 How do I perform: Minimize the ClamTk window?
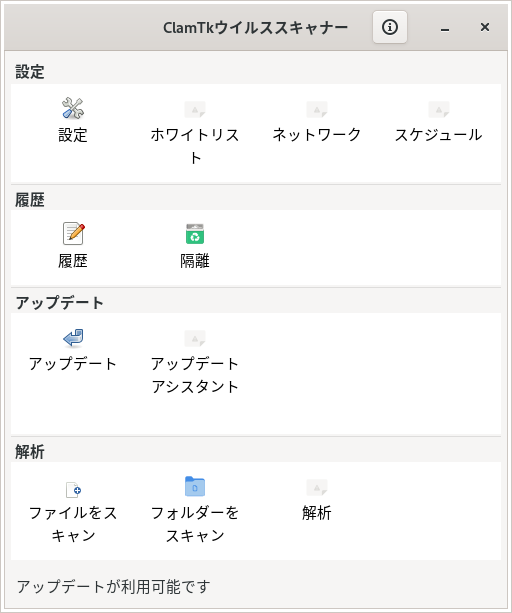point(445,28)
